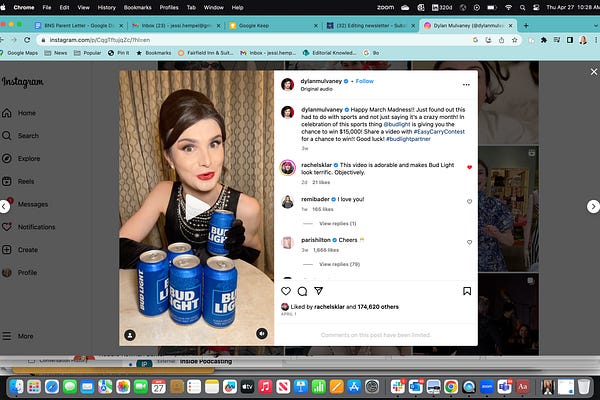Open the #budlightpartner hashtag
Viewport: 600px width, 400px height.
pos(408,139)
